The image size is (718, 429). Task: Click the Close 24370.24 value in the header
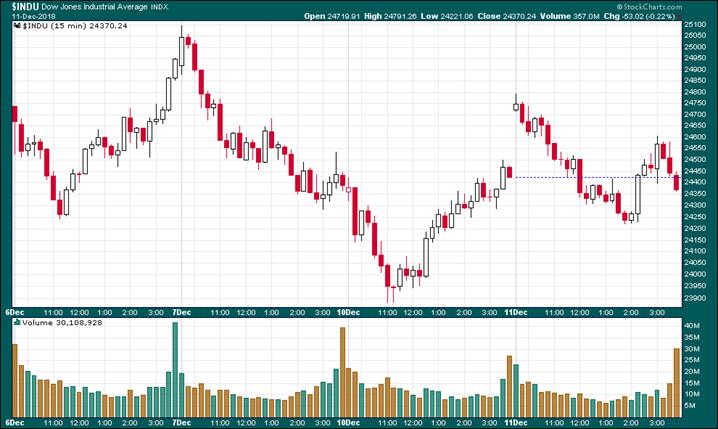(x=506, y=16)
